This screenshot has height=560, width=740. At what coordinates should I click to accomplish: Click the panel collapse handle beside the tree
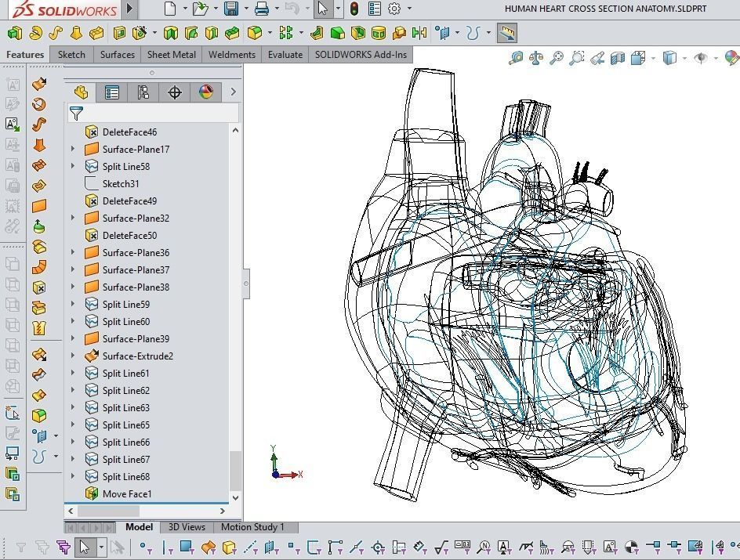[246, 284]
